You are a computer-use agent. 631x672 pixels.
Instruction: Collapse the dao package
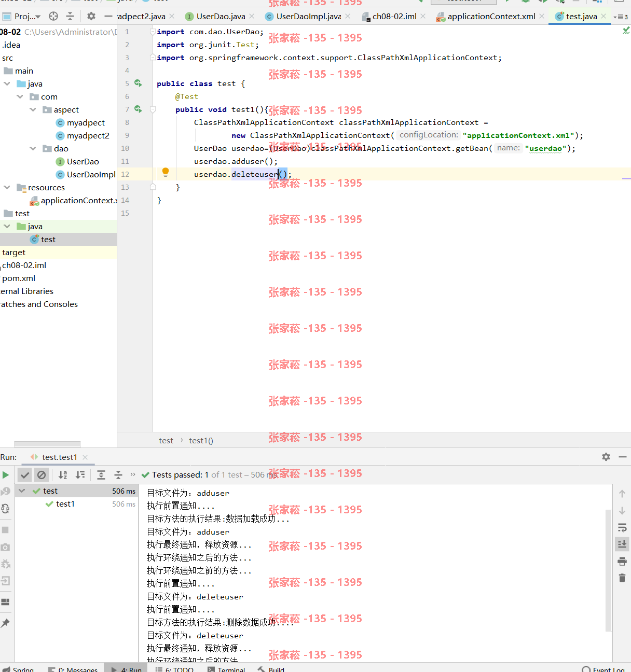(33, 148)
